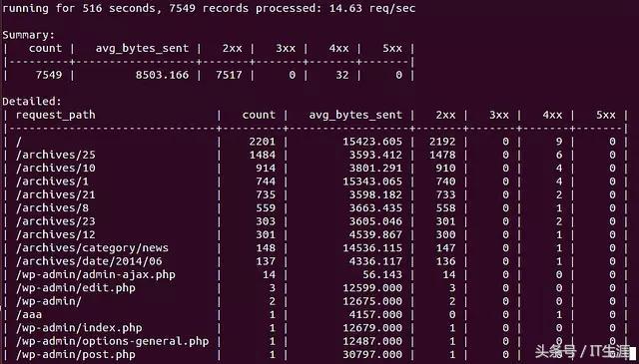Click the count value 303
The width and height of the screenshot is (639, 364).
(x=266, y=221)
